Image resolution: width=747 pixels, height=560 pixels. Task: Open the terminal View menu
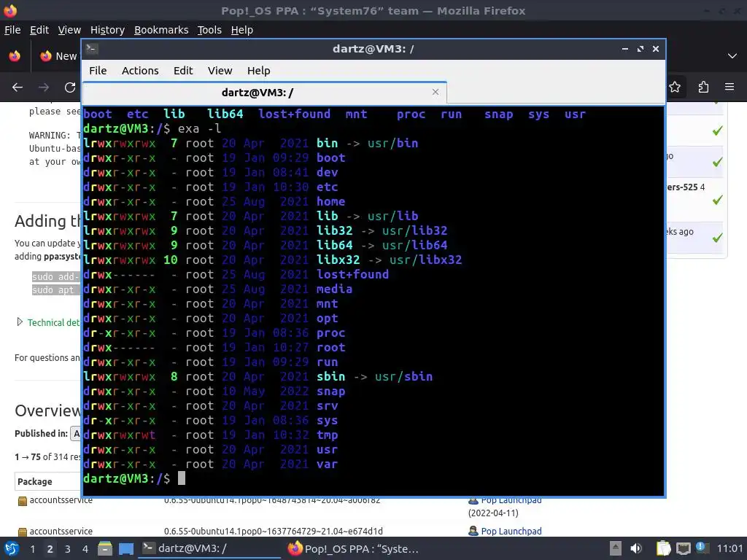220,71
